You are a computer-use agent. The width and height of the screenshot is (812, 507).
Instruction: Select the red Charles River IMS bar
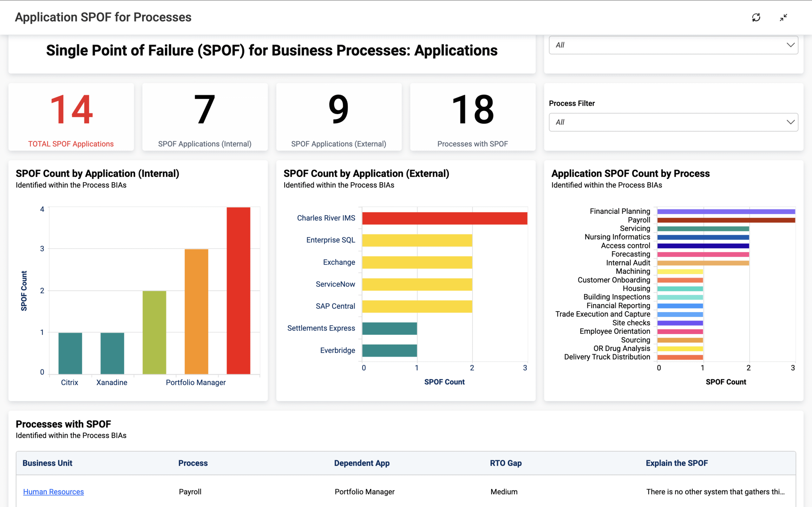(x=445, y=218)
